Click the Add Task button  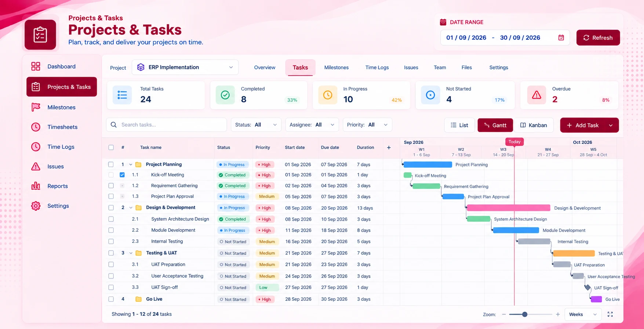click(x=583, y=125)
